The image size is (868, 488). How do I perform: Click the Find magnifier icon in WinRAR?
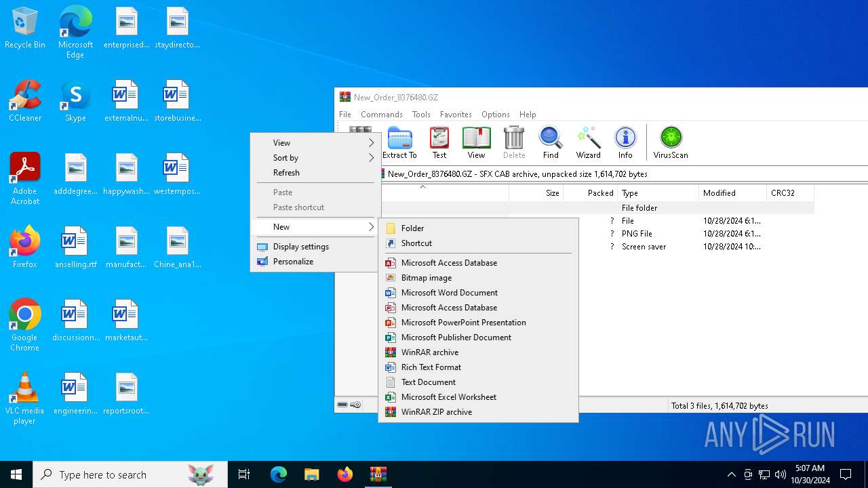click(x=551, y=142)
